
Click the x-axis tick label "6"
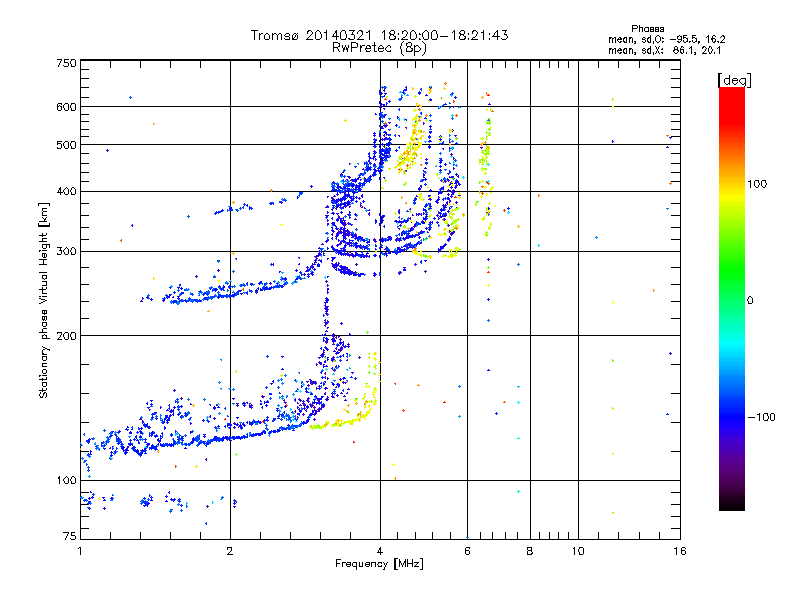point(467,551)
